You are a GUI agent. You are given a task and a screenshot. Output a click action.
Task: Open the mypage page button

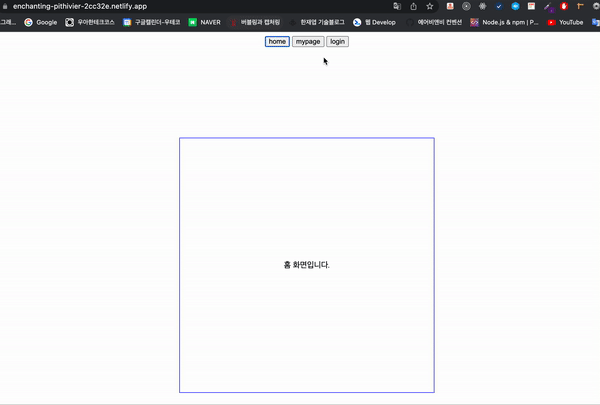[308, 41]
